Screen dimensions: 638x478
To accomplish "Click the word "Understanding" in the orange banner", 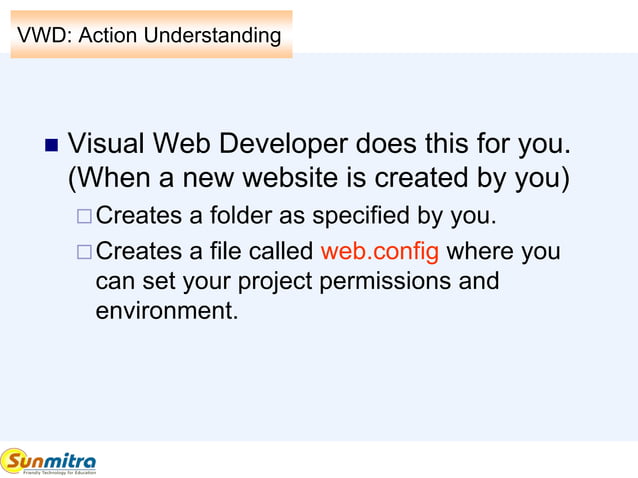I will coord(212,36).
